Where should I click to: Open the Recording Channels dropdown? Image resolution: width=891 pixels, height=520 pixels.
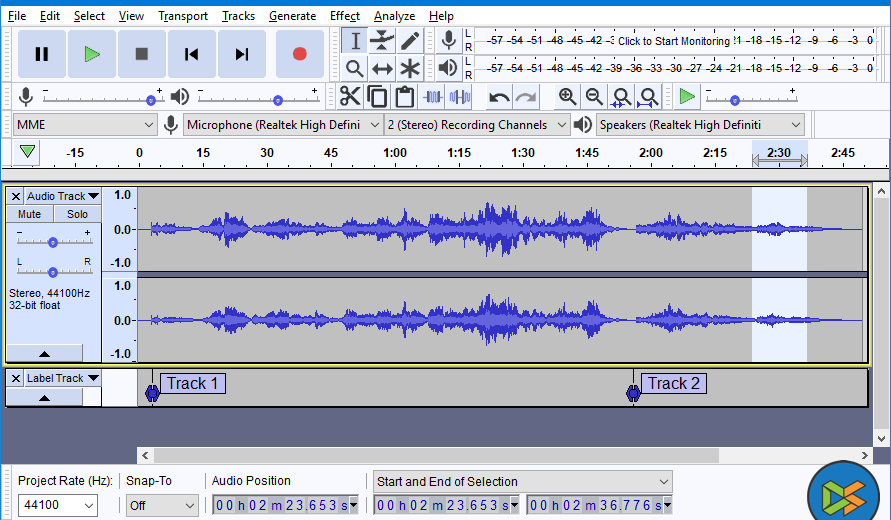[x=477, y=125]
